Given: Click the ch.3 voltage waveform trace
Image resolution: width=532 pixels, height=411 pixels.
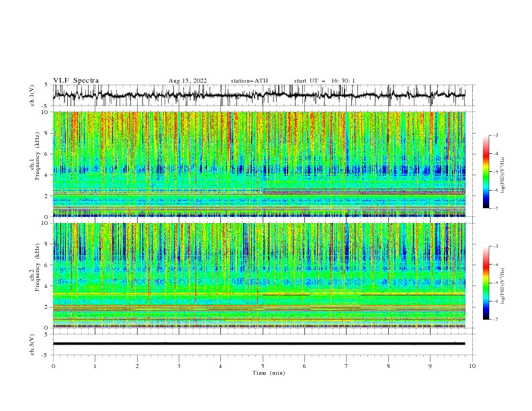Looking at the screenshot, I should [x=259, y=344].
